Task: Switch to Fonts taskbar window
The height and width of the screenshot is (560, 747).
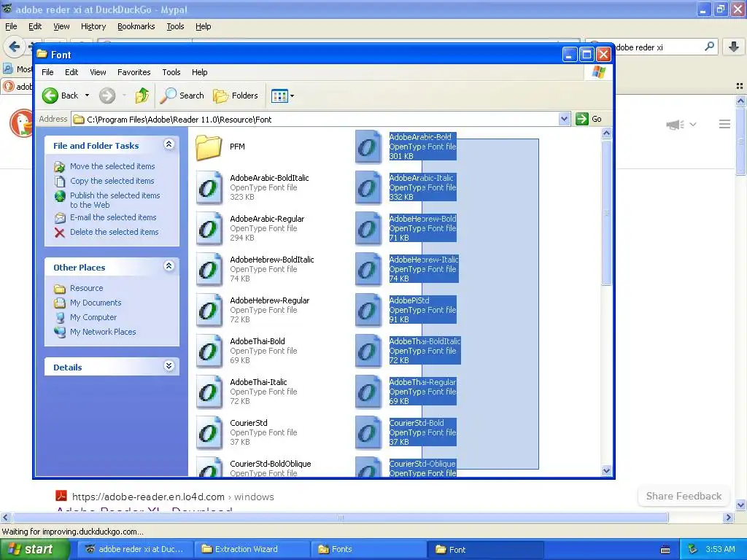Action: coord(368,549)
